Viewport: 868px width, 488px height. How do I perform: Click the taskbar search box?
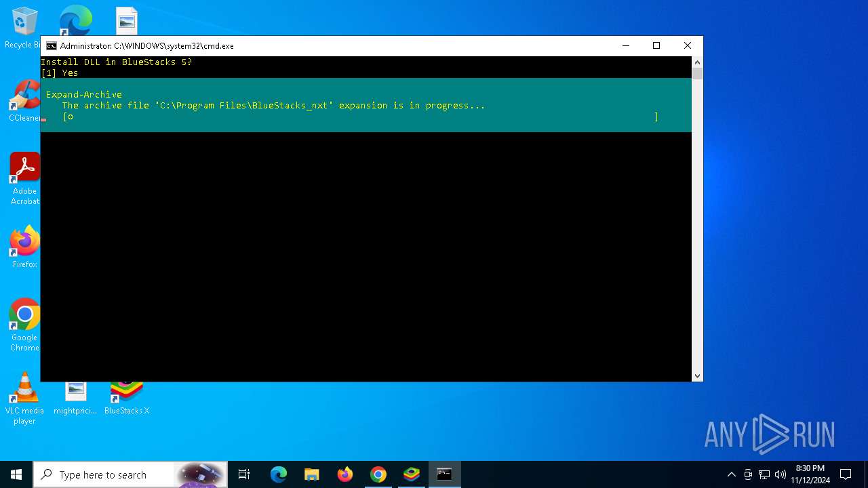click(x=130, y=474)
